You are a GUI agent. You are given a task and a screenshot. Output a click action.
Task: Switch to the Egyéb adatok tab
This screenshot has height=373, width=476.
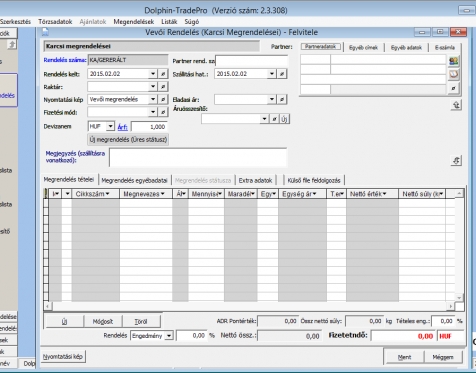coord(406,47)
